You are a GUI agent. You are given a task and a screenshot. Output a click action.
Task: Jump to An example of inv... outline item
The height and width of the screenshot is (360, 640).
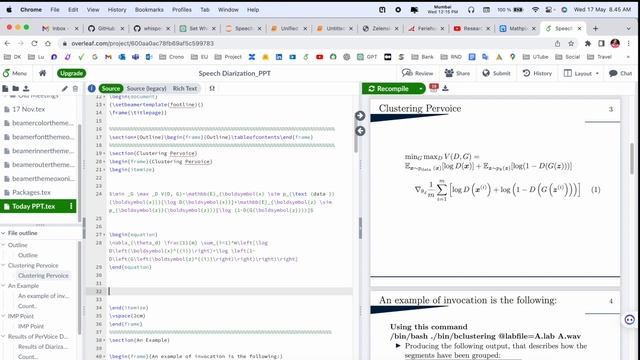tap(43, 296)
